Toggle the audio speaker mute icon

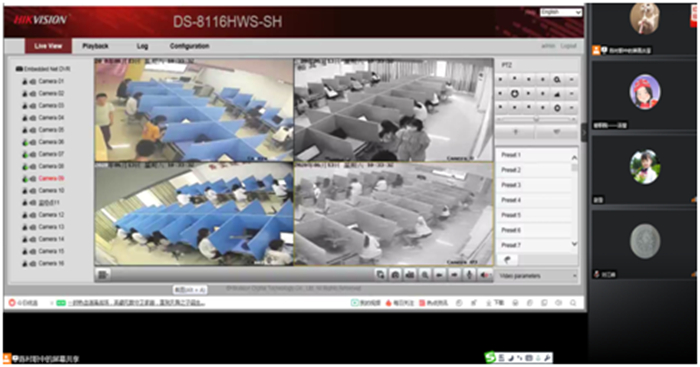[485, 275]
